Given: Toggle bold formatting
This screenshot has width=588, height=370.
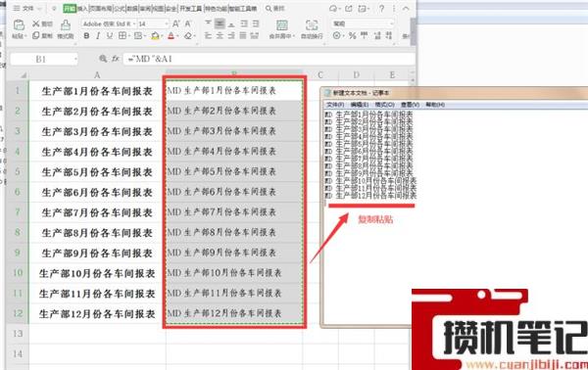Looking at the screenshot, I should pyautogui.click(x=86, y=35).
